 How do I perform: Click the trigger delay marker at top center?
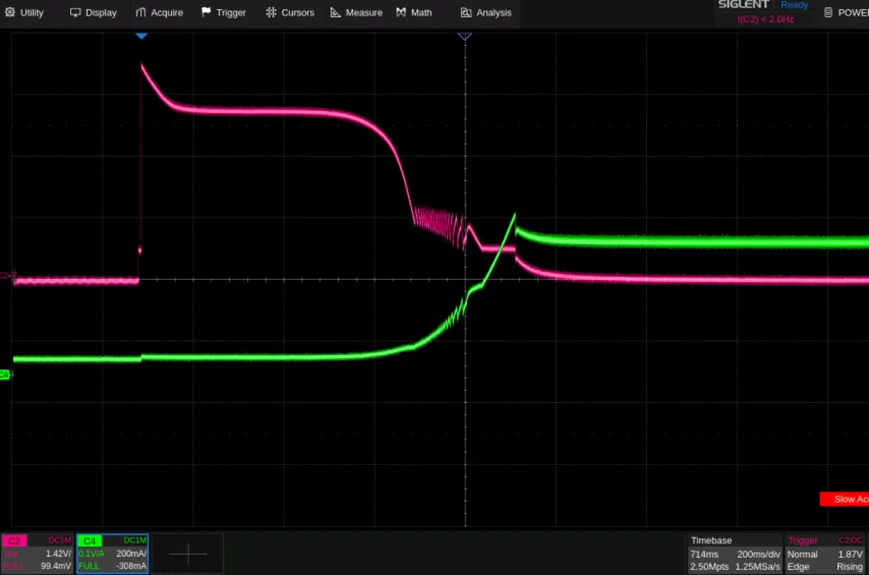pos(464,37)
